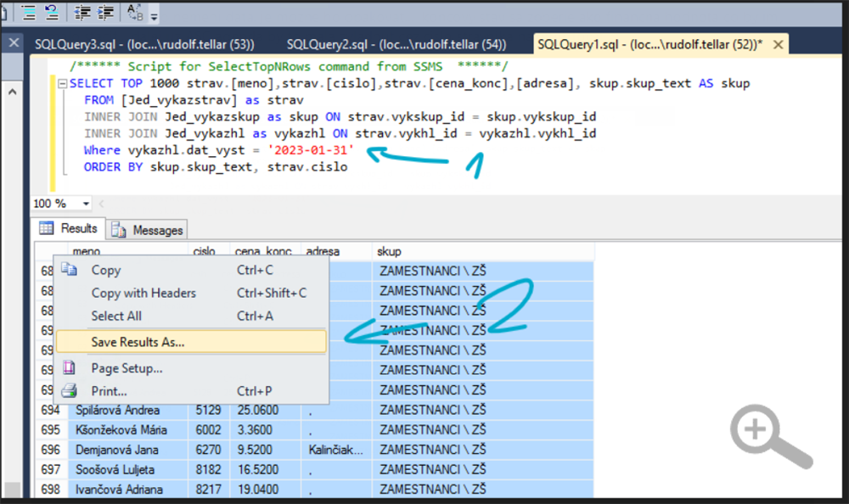
Task: Click the comment out selected lines icon
Action: pyautogui.click(x=28, y=12)
